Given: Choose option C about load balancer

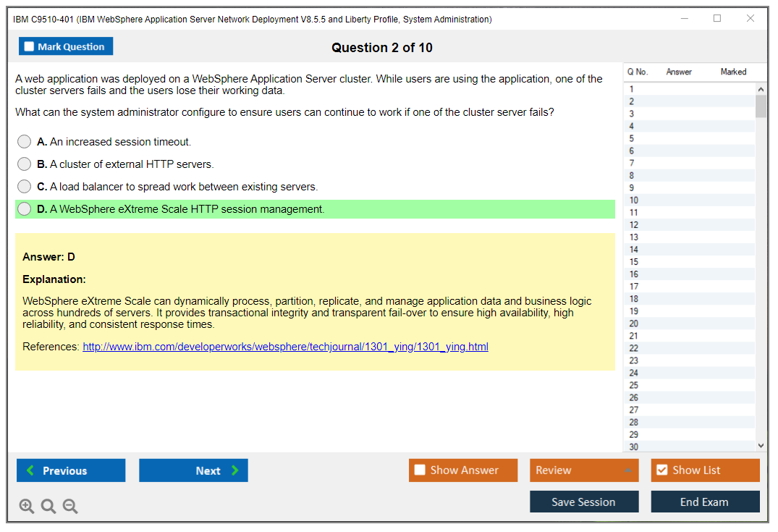Looking at the screenshot, I should click(25, 187).
